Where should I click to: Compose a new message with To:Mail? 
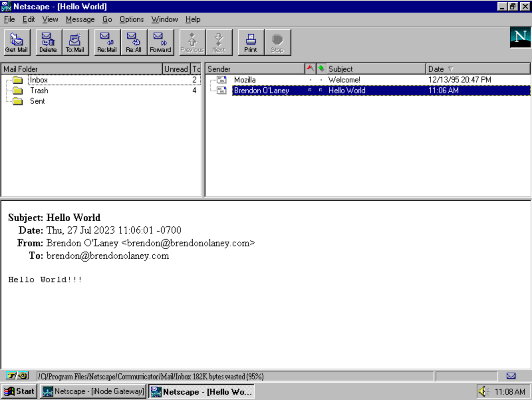75,42
